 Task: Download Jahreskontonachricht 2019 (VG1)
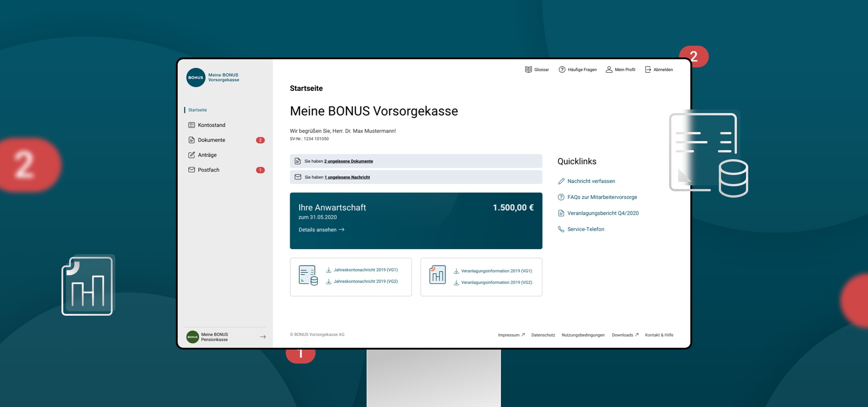pyautogui.click(x=366, y=270)
